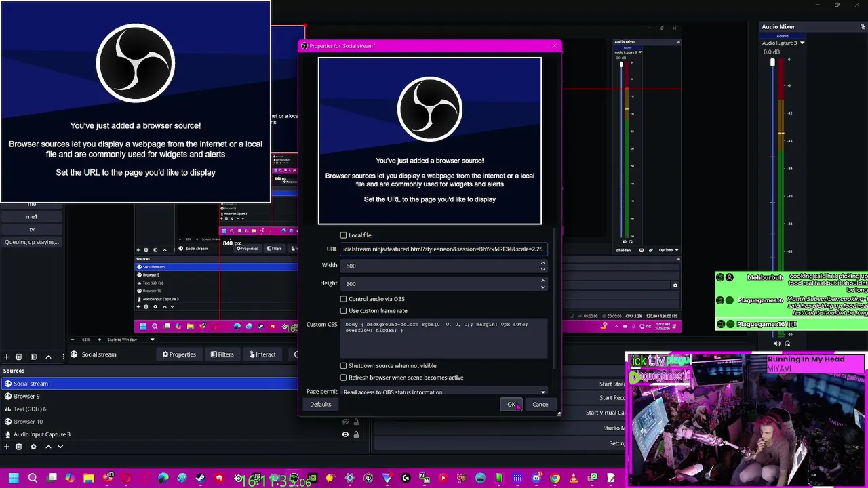Enable the Local file checkbox
The image size is (868, 488).
(x=344, y=235)
